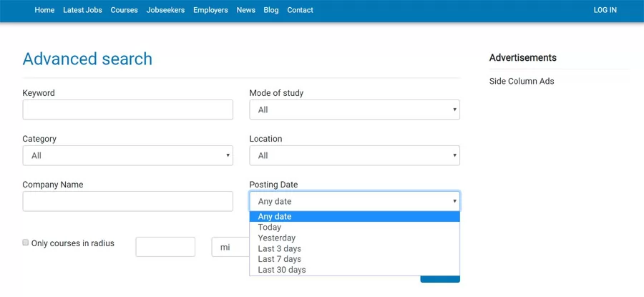Click the News navigation link
644x297 pixels.
(245, 10)
